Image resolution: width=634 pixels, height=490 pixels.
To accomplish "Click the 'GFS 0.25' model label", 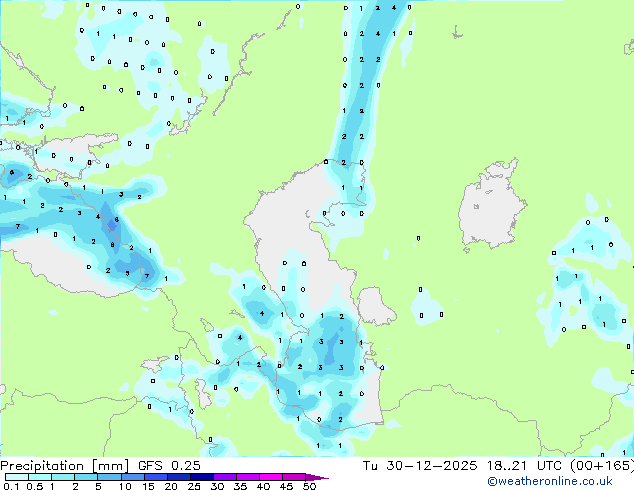I will (x=169, y=466).
